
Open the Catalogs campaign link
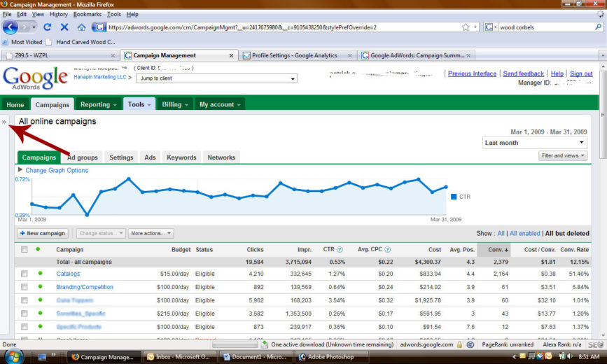pyautogui.click(x=68, y=274)
